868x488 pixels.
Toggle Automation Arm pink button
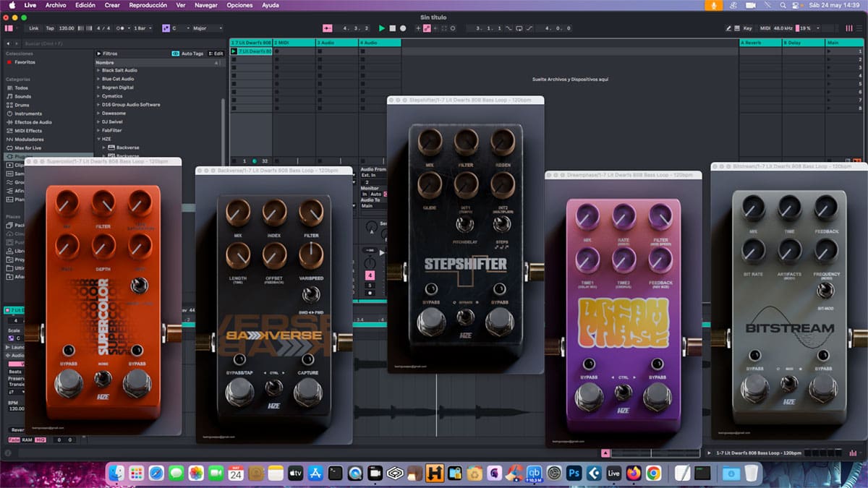(427, 28)
